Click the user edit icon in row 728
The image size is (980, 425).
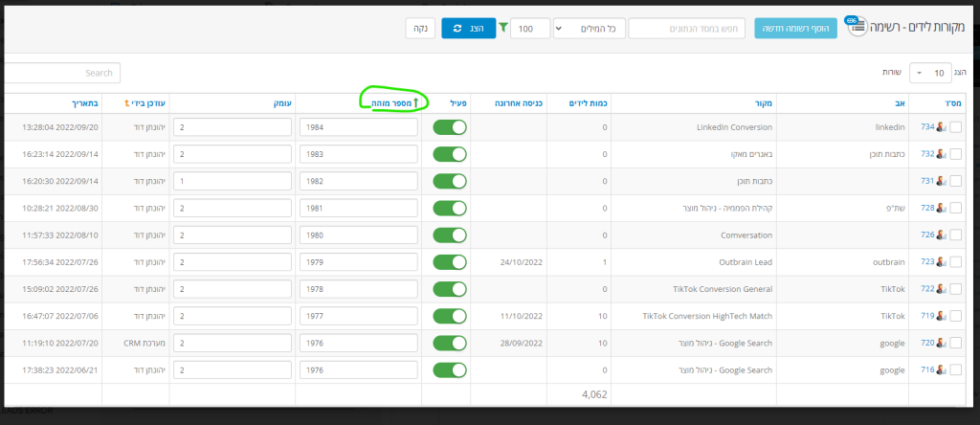[x=941, y=208]
